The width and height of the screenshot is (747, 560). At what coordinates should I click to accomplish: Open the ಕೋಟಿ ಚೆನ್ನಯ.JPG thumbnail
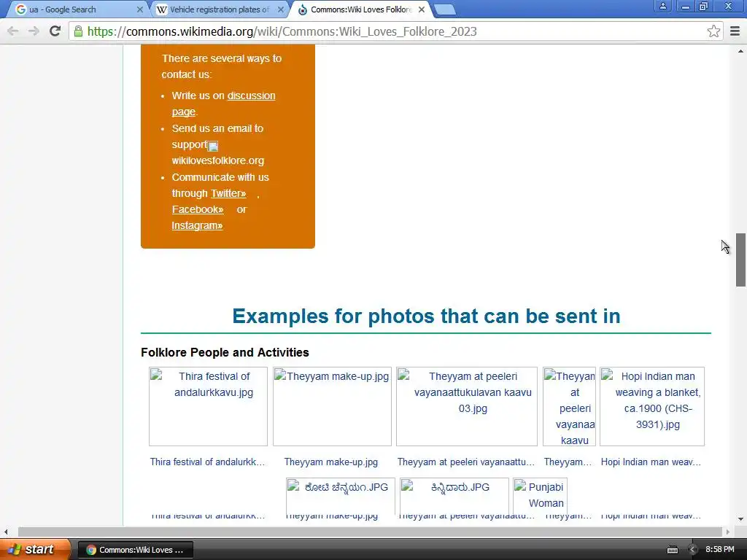[341, 495]
